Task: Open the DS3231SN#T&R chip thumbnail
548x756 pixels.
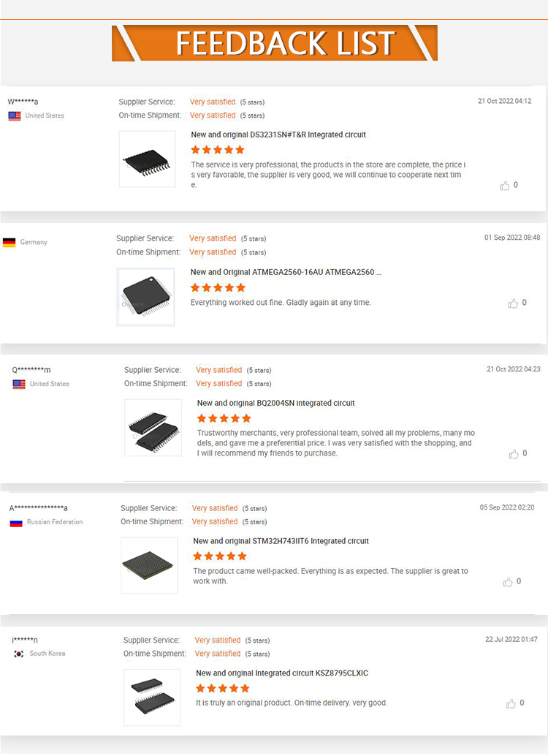Action: [x=147, y=159]
